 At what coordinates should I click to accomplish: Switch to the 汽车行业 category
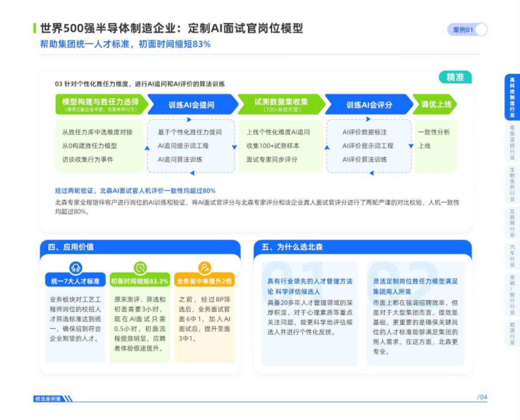(x=513, y=253)
